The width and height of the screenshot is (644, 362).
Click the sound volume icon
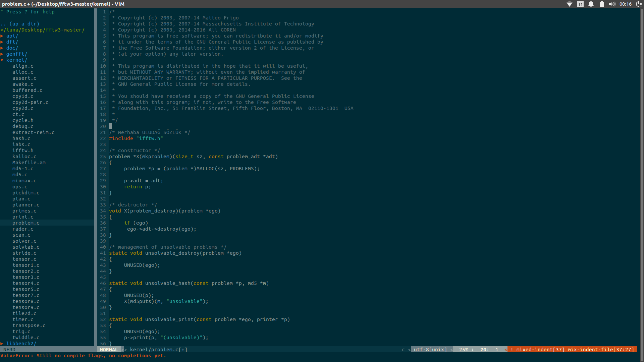point(612,4)
